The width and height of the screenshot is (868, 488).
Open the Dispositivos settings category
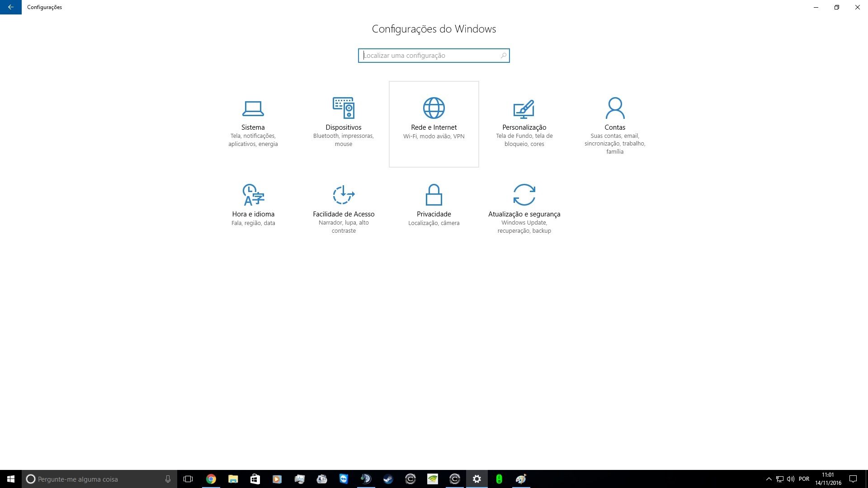click(344, 124)
